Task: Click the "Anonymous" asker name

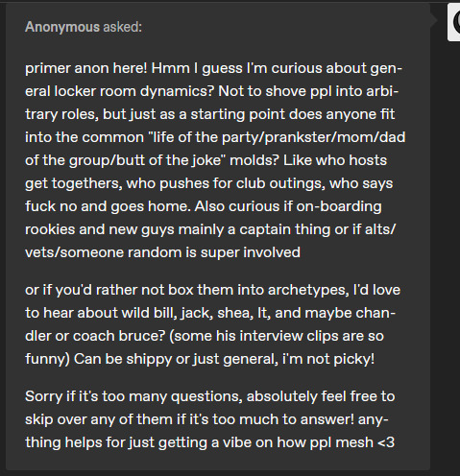Action: (x=62, y=27)
